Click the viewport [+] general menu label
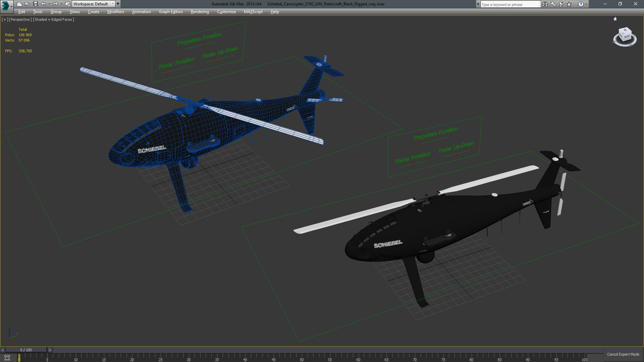This screenshot has height=362, width=644. point(5,19)
